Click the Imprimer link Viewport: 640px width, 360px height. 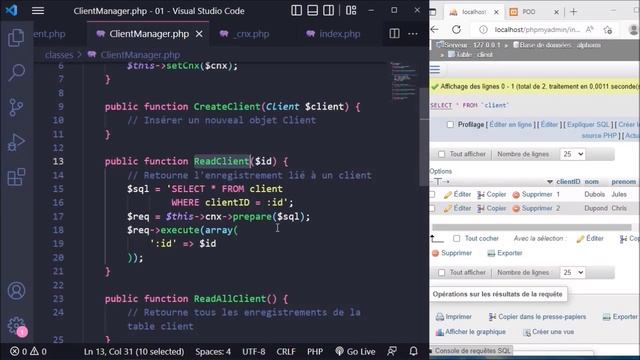454,317
